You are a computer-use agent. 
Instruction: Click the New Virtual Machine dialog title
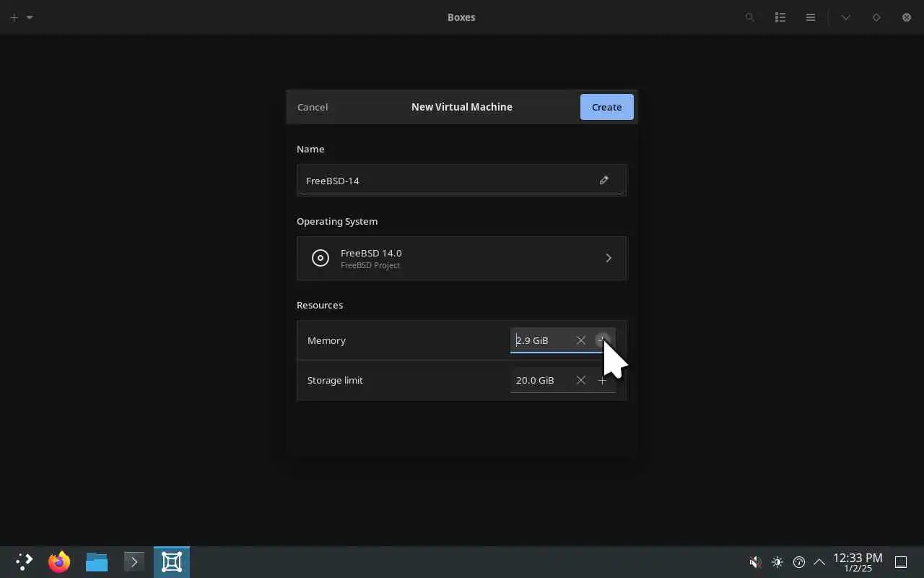[461, 107]
